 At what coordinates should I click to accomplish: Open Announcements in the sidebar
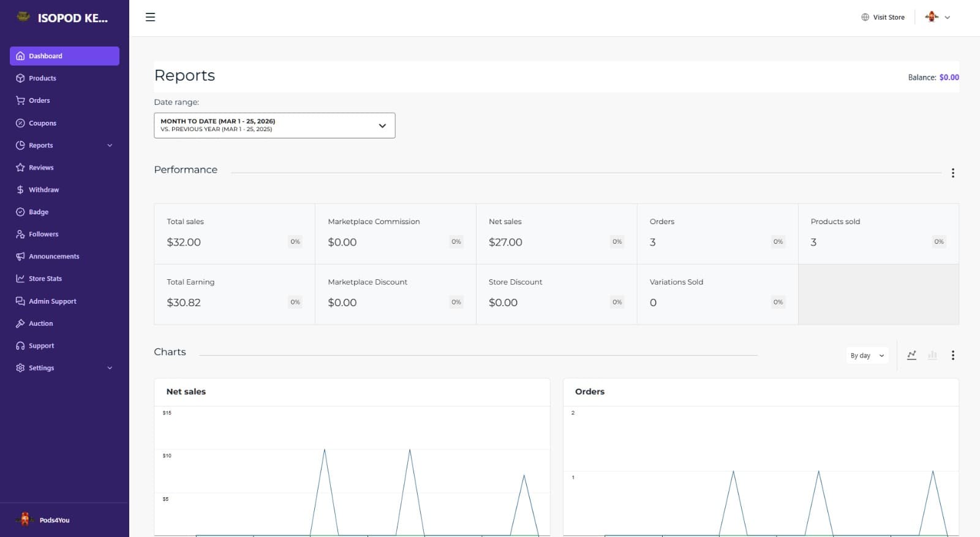pyautogui.click(x=54, y=257)
